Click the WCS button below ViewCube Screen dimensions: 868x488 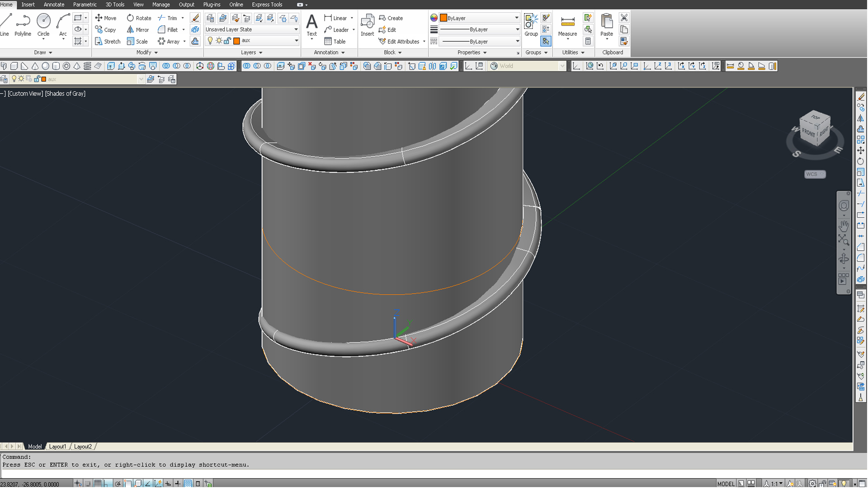pyautogui.click(x=815, y=174)
